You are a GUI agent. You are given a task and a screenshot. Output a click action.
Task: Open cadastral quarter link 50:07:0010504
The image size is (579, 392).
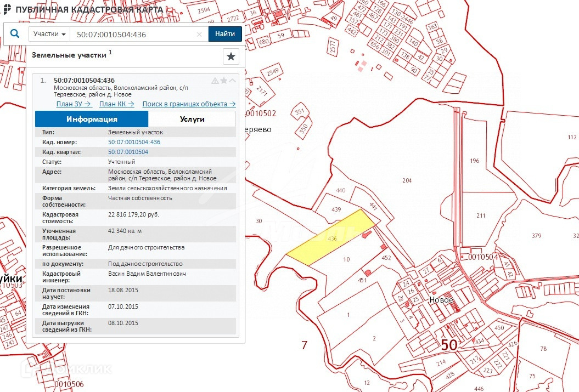[128, 152]
